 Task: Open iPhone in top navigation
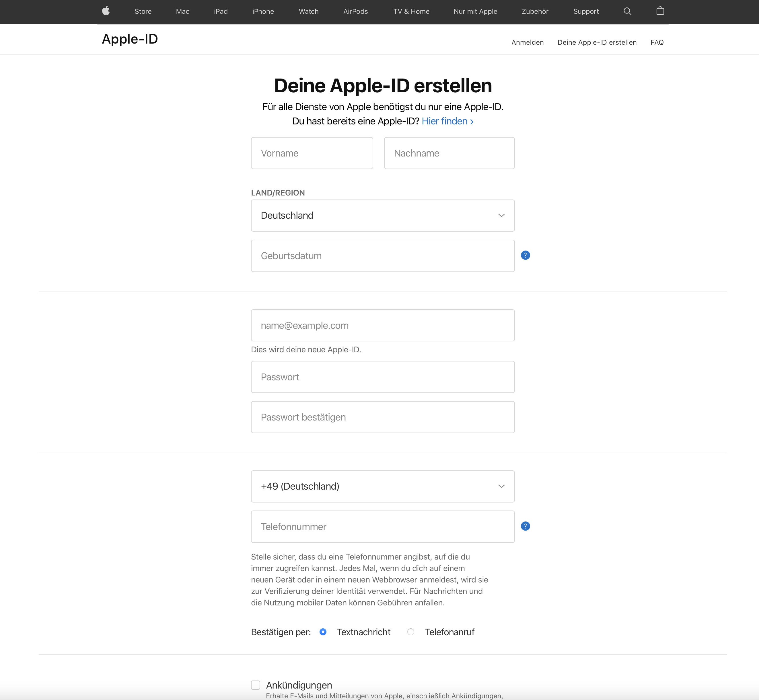(x=263, y=11)
